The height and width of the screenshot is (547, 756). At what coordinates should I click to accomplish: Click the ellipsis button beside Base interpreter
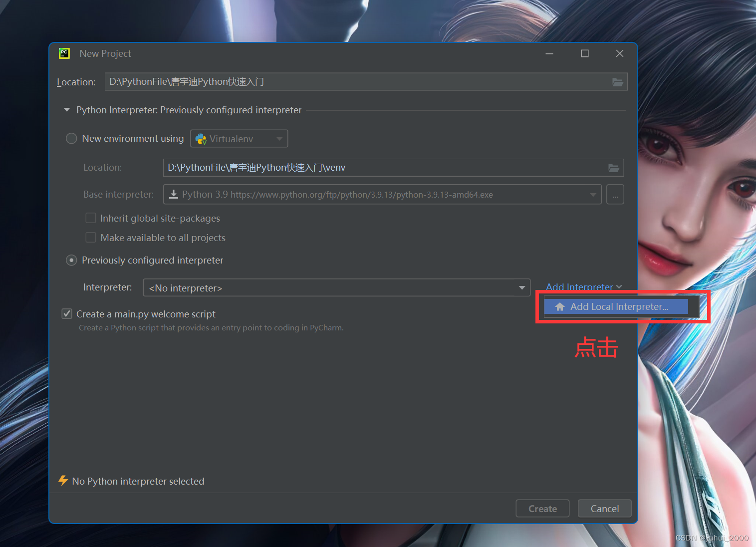[615, 195]
